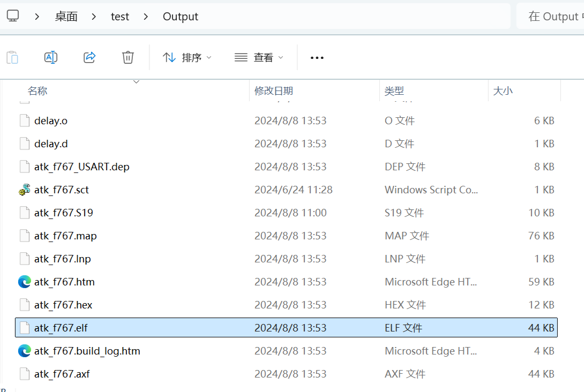
Task: Select the atk_f767.axf file
Action: pos(62,374)
